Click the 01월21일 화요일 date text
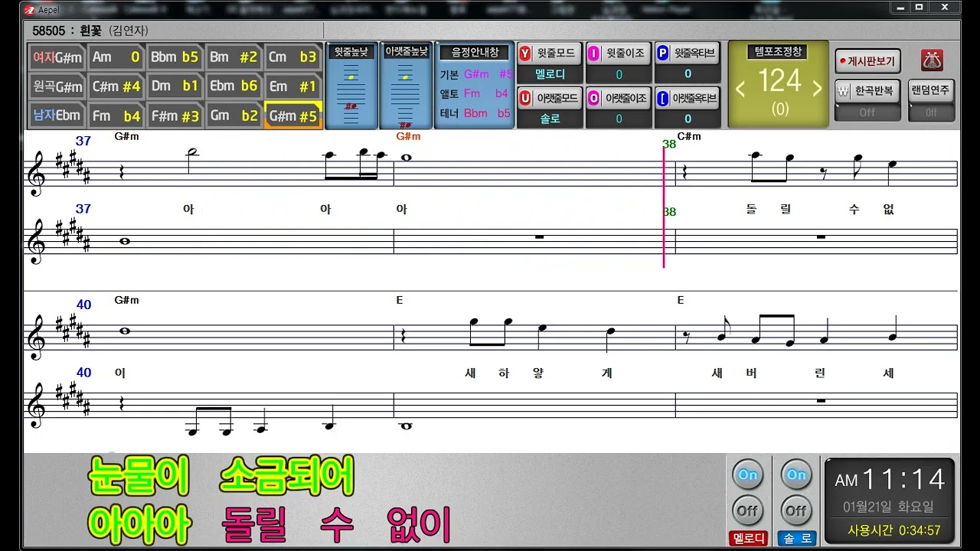The height and width of the screenshot is (551, 980). pyautogui.click(x=889, y=507)
